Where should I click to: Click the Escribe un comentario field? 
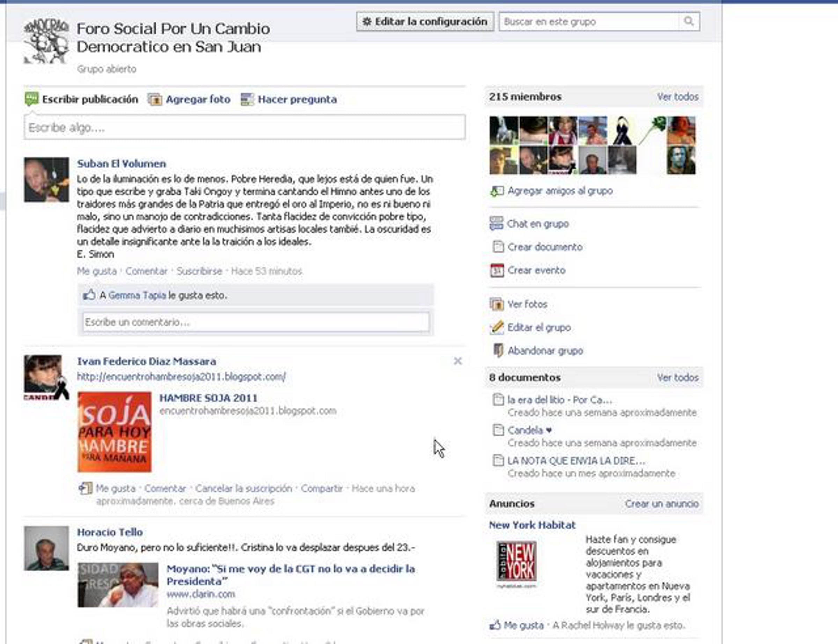[x=256, y=322]
